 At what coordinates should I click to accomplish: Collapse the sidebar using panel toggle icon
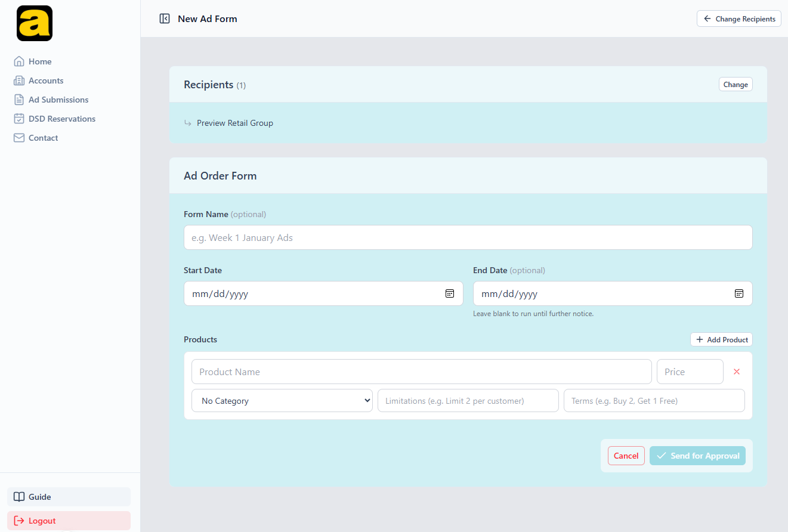click(x=165, y=18)
